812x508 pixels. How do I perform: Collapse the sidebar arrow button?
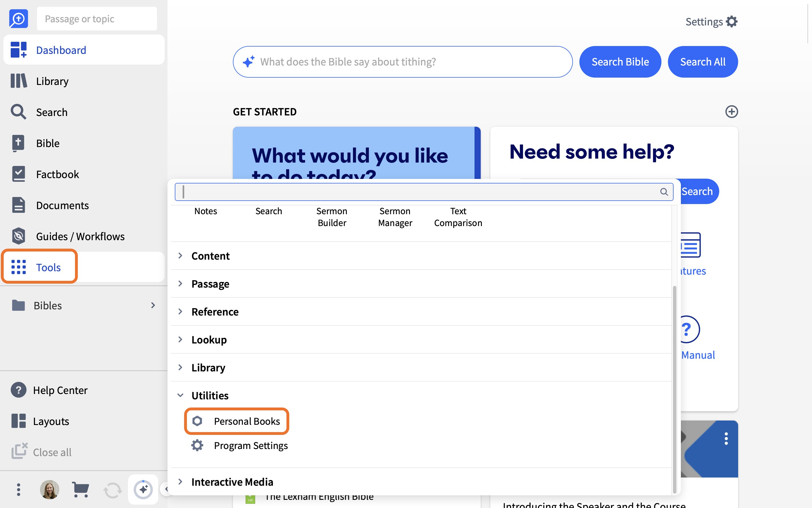[166, 489]
